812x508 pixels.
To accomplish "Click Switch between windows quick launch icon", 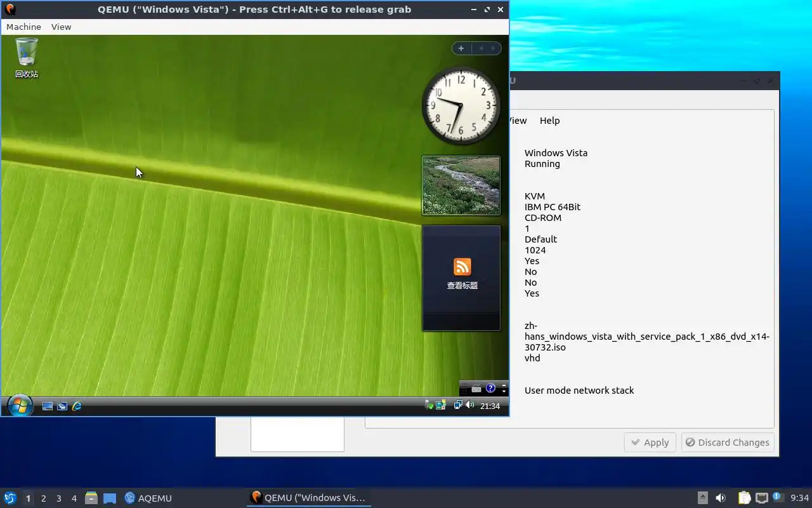I will [x=62, y=406].
